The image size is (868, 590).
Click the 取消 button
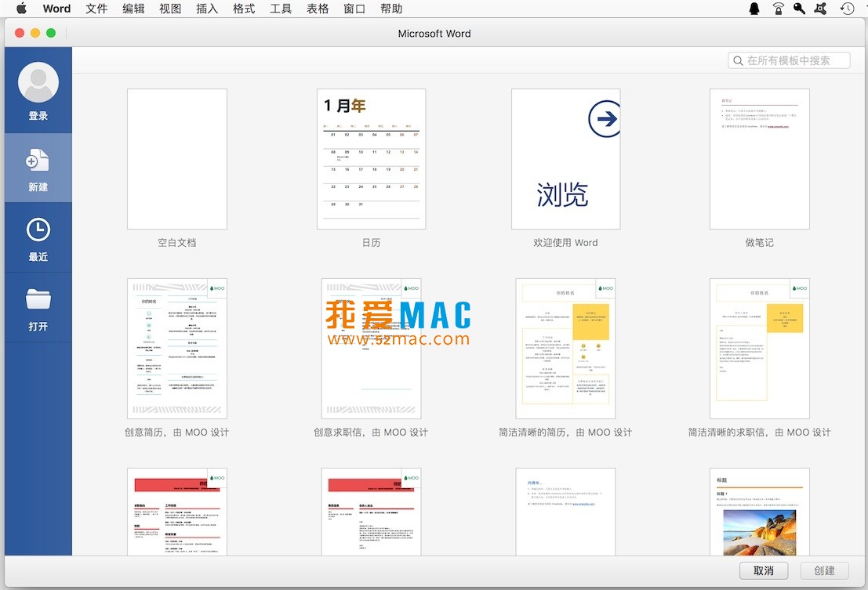coord(764,570)
